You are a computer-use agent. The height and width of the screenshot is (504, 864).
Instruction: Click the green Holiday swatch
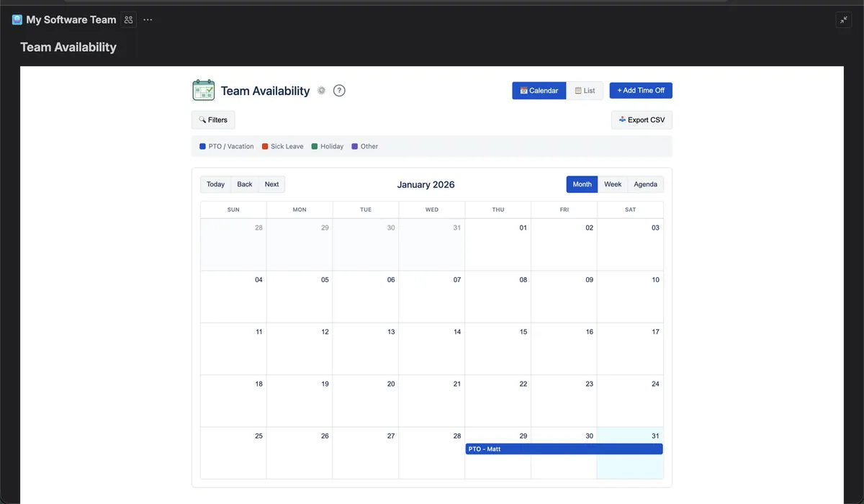pyautogui.click(x=315, y=146)
